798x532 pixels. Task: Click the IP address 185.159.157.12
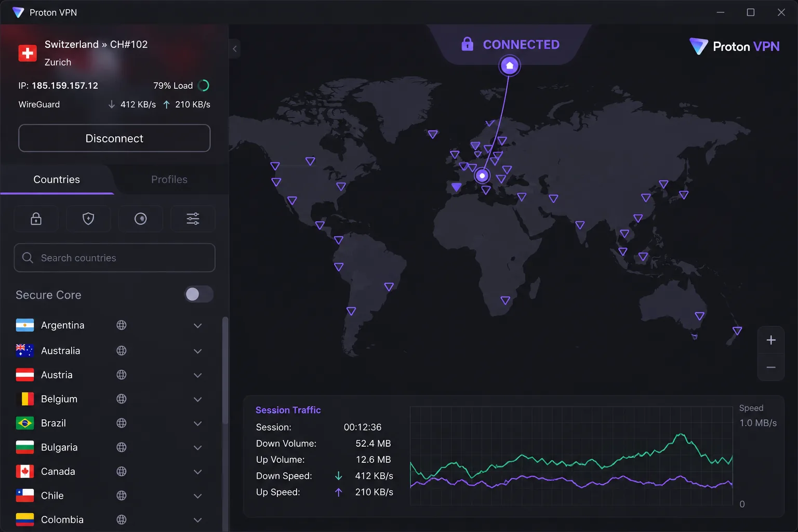coord(65,86)
